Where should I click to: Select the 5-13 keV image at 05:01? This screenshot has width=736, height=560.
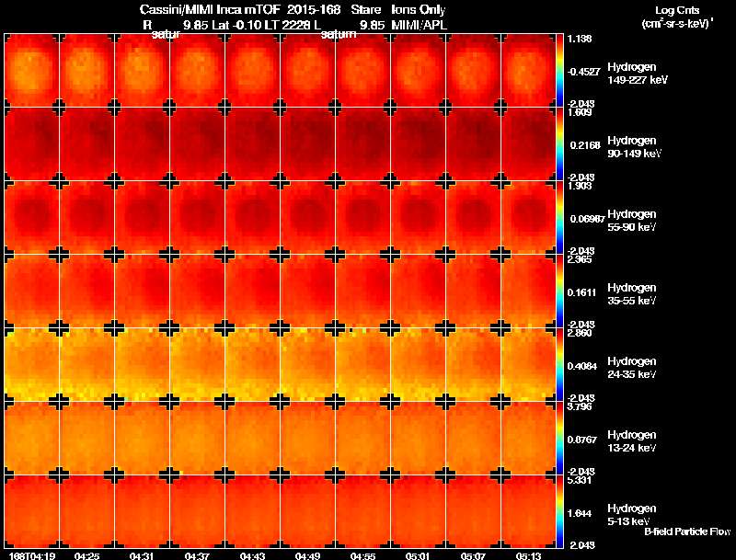(x=419, y=511)
